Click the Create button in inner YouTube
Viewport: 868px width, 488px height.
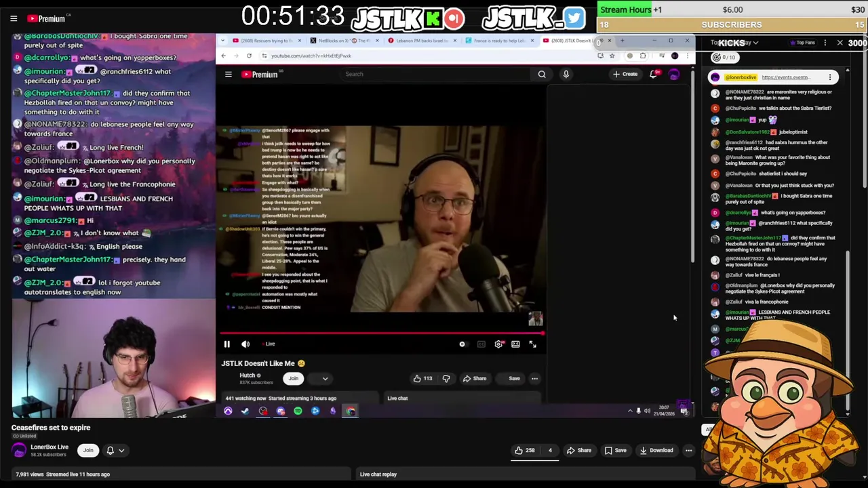(625, 74)
